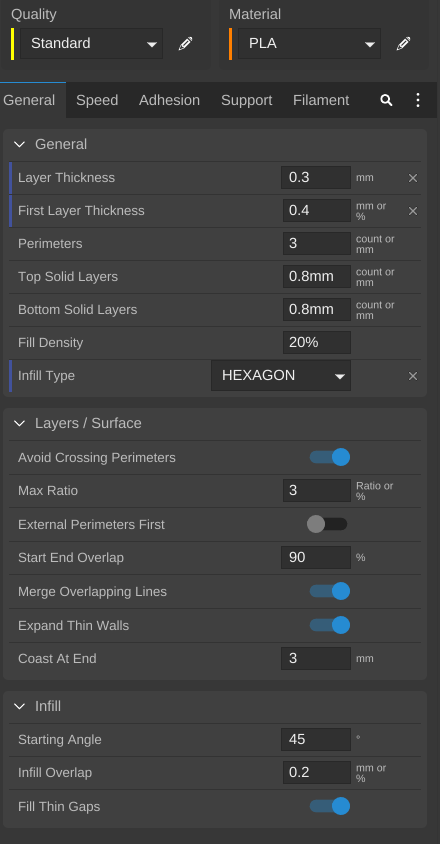
Task: Go to the Support tab
Action: pos(247,100)
